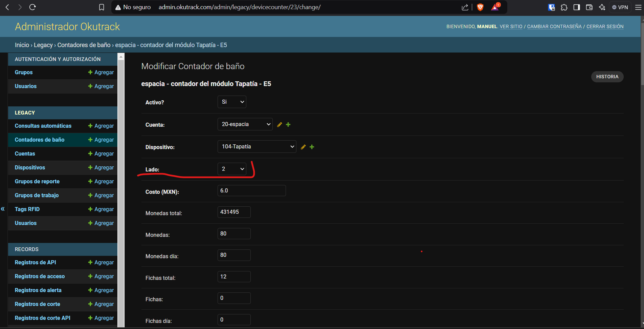
Task: Go to Registros de corte in sidebar
Action: (37, 304)
